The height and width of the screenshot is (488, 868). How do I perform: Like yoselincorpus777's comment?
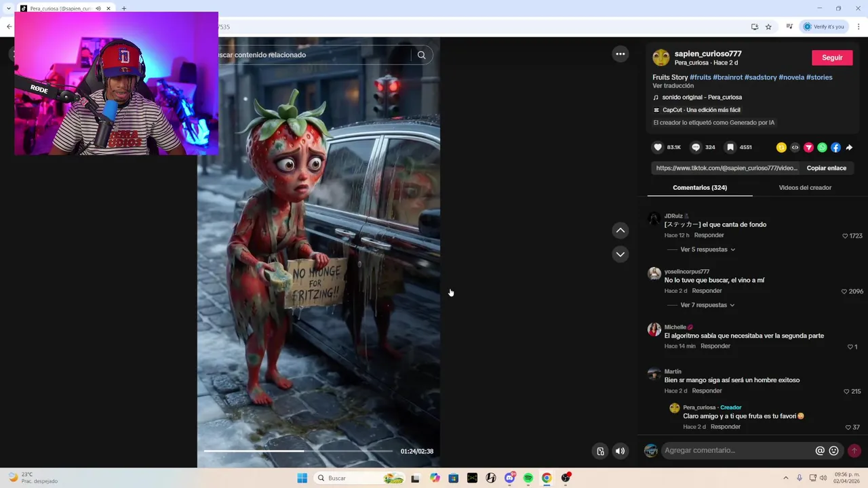(x=844, y=291)
